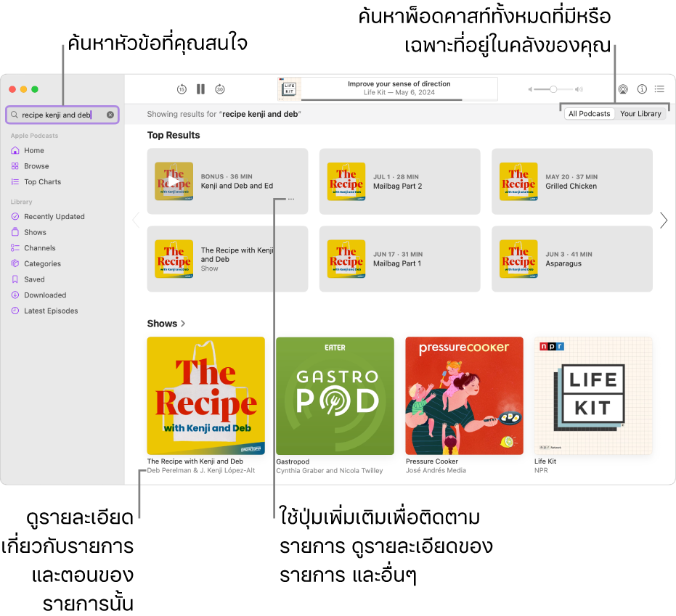Click the NPR author text under Life Kit
Screen dimensions: 676x616
click(541, 470)
